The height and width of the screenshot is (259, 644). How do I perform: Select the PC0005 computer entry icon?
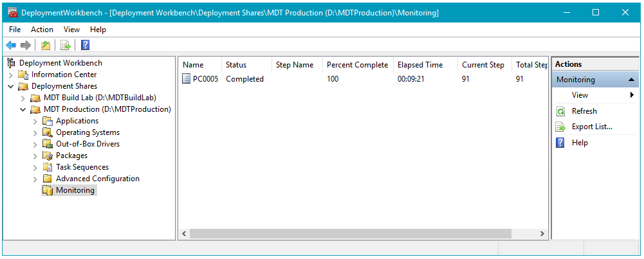(x=187, y=79)
